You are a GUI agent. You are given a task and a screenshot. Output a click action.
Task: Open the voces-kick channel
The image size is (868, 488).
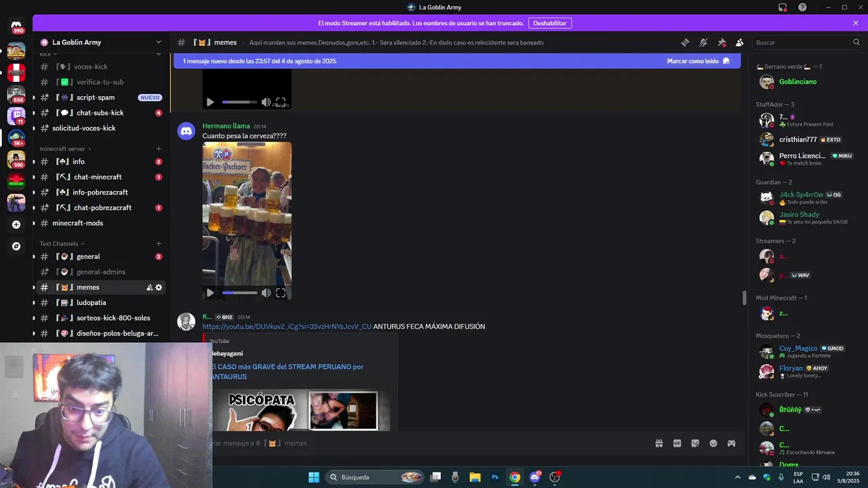(101, 66)
